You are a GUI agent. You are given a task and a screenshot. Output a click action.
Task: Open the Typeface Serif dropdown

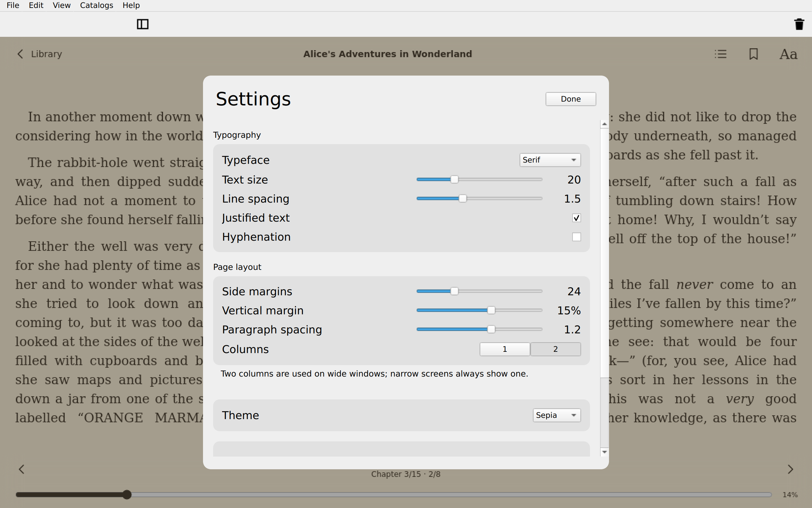coord(550,160)
